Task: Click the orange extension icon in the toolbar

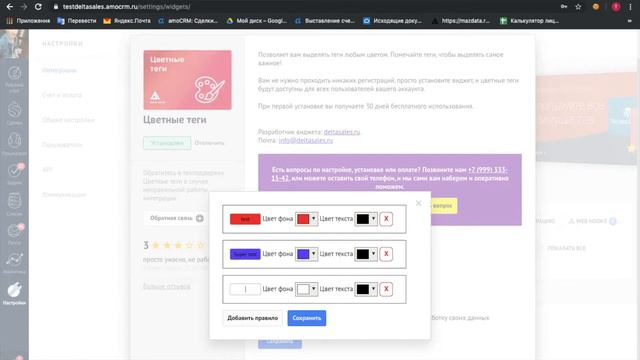Action: pyautogui.click(x=596, y=7)
